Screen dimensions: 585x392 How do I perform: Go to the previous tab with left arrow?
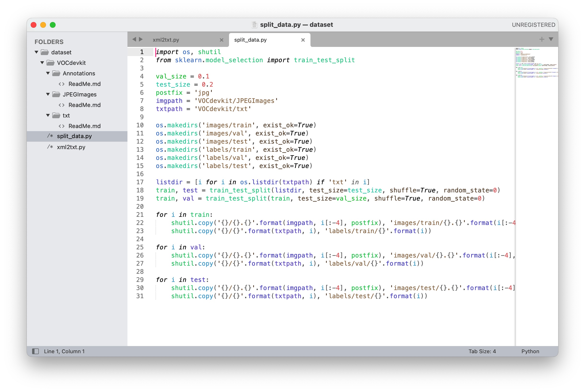[134, 39]
